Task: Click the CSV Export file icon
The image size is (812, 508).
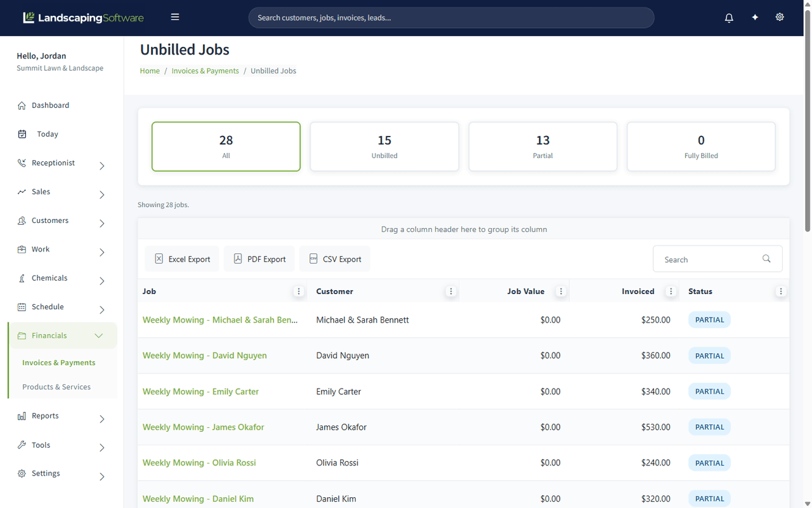Action: [313, 259]
